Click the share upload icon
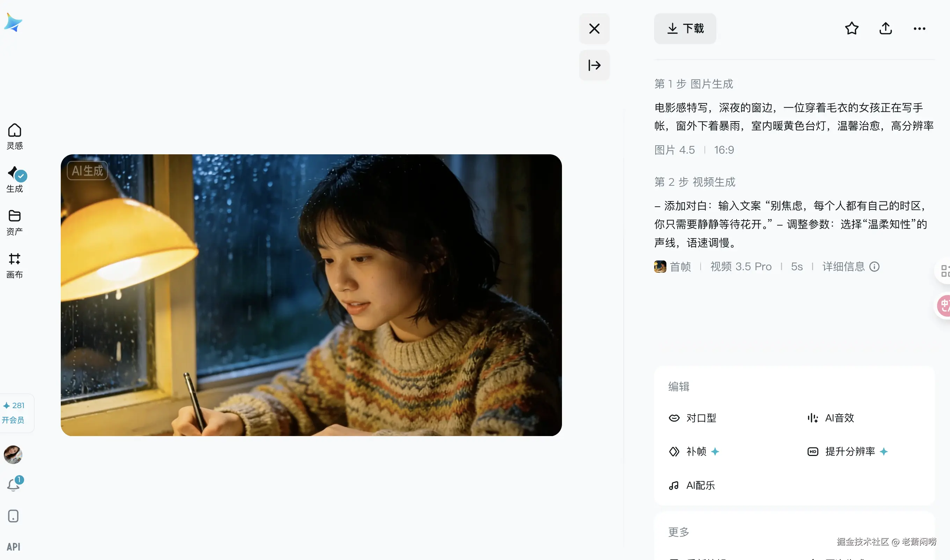 pyautogui.click(x=885, y=29)
